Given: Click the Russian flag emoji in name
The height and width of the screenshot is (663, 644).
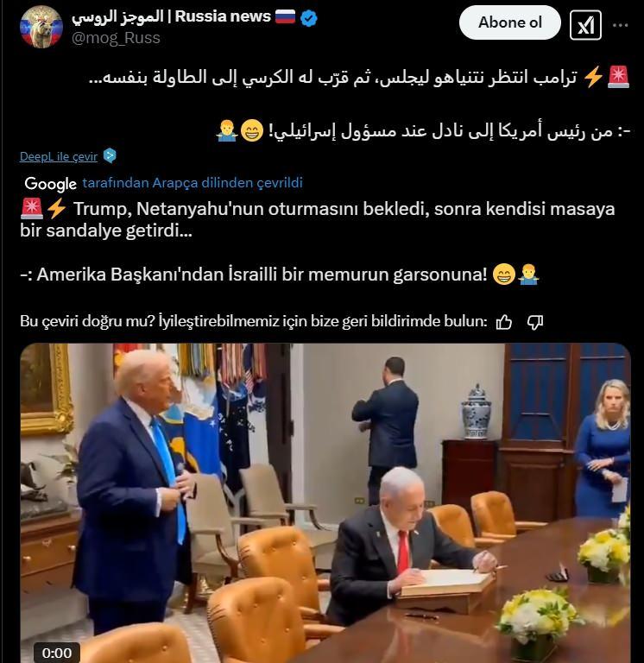Looking at the screenshot, I should point(286,16).
